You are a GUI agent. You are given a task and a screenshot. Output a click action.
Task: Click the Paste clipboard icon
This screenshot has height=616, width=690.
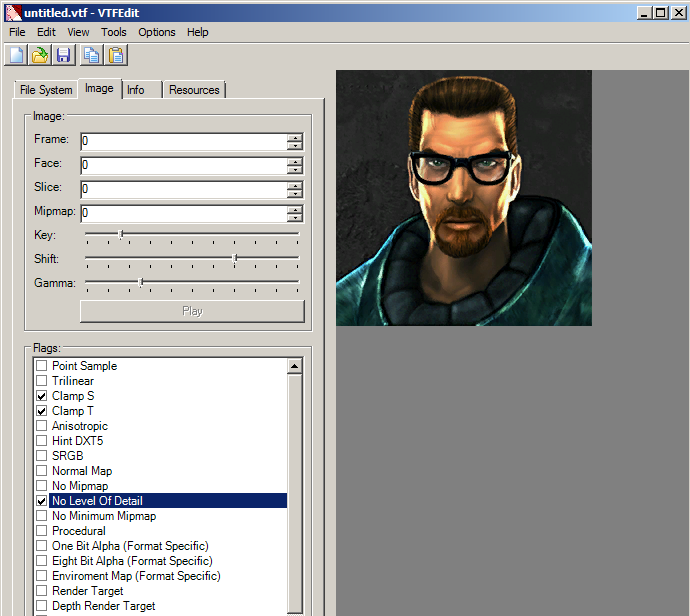point(116,55)
